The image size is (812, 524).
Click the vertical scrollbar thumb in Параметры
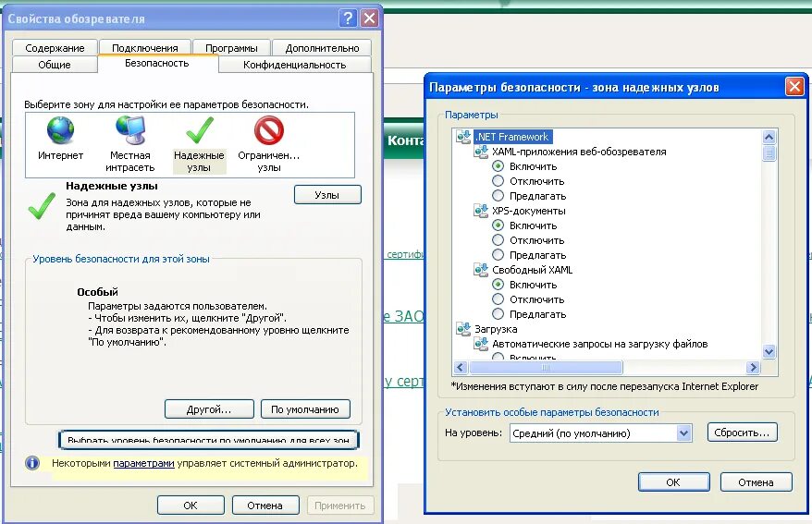pyautogui.click(x=769, y=153)
